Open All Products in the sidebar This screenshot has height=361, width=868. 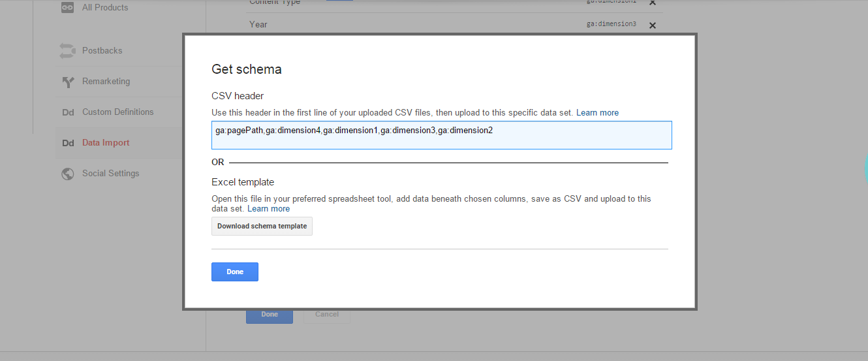click(x=105, y=8)
